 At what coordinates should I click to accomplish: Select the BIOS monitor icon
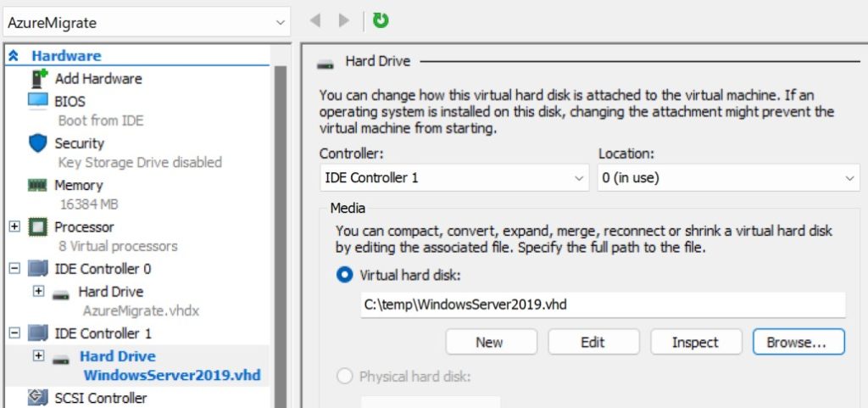(38, 101)
